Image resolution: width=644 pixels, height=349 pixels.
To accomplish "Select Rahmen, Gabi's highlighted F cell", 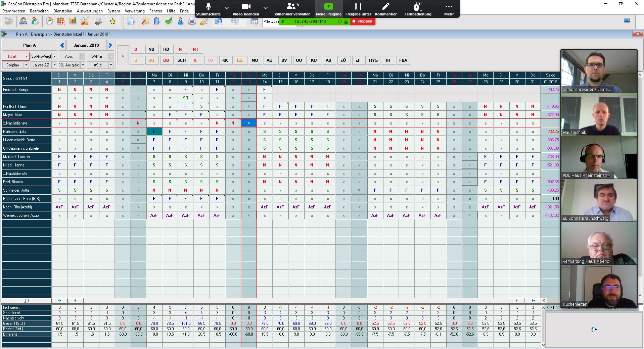I will coord(154,132).
